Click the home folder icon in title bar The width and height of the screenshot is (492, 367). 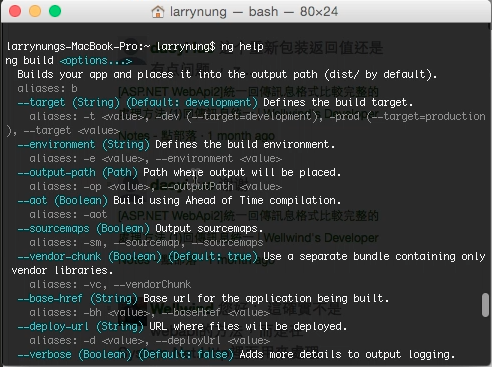coord(158,12)
